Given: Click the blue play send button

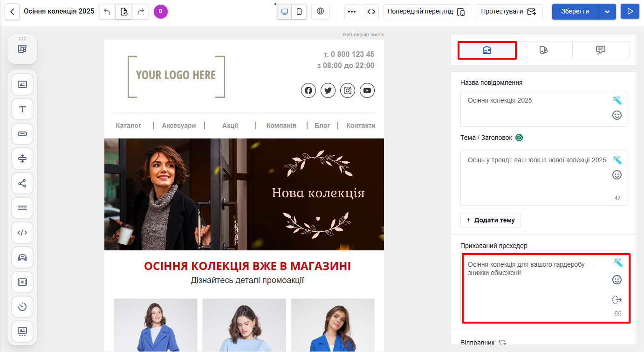Looking at the screenshot, I should [x=630, y=12].
